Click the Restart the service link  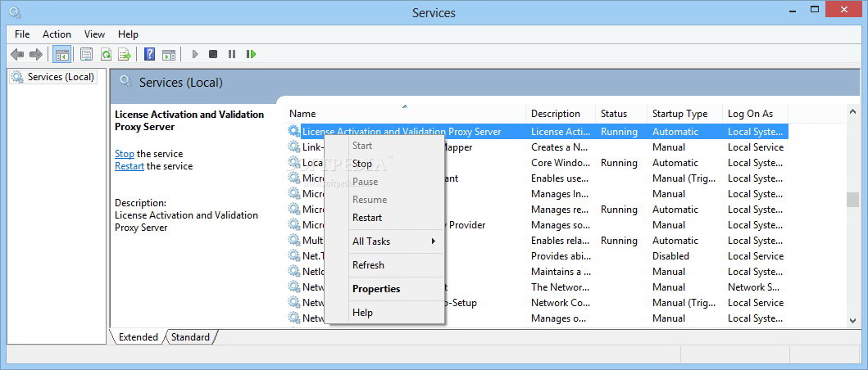(130, 166)
